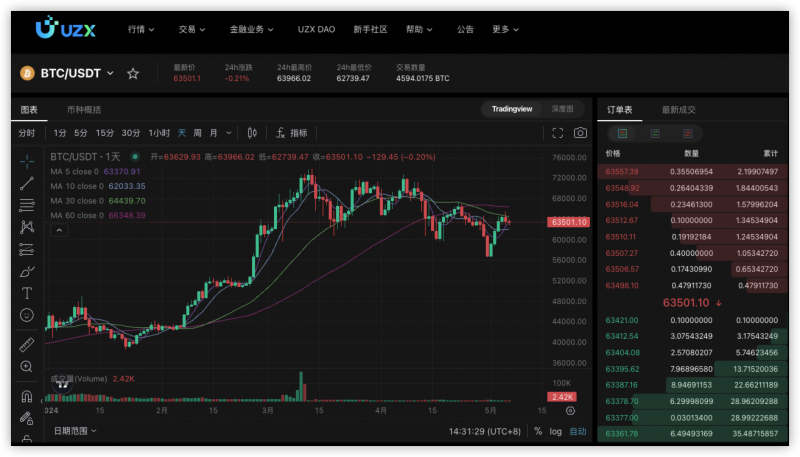Image resolution: width=800 pixels, height=457 pixels.
Task: Select the horizontal lines Fibonacci tool
Action: coord(27,205)
